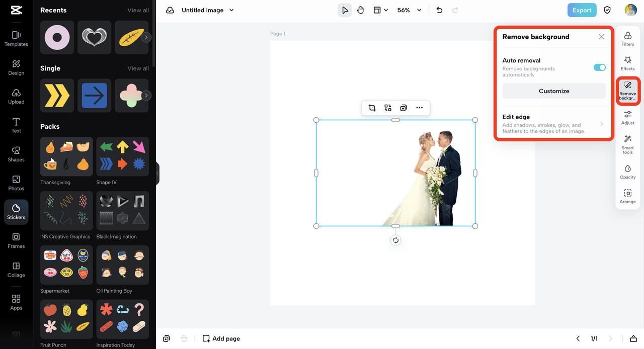Go to previous page arrow
This screenshot has height=349, width=644.
(x=578, y=338)
